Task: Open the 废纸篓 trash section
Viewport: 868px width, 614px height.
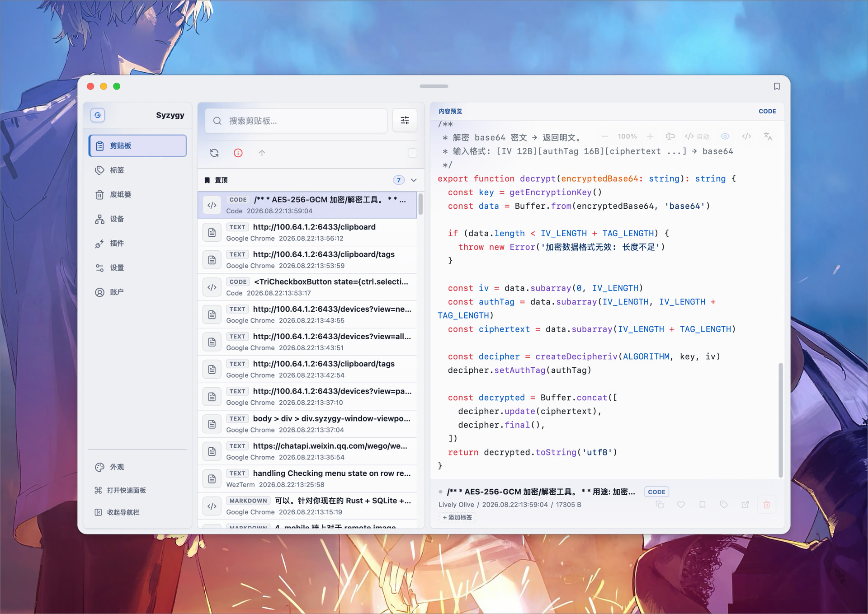Action: point(137,194)
